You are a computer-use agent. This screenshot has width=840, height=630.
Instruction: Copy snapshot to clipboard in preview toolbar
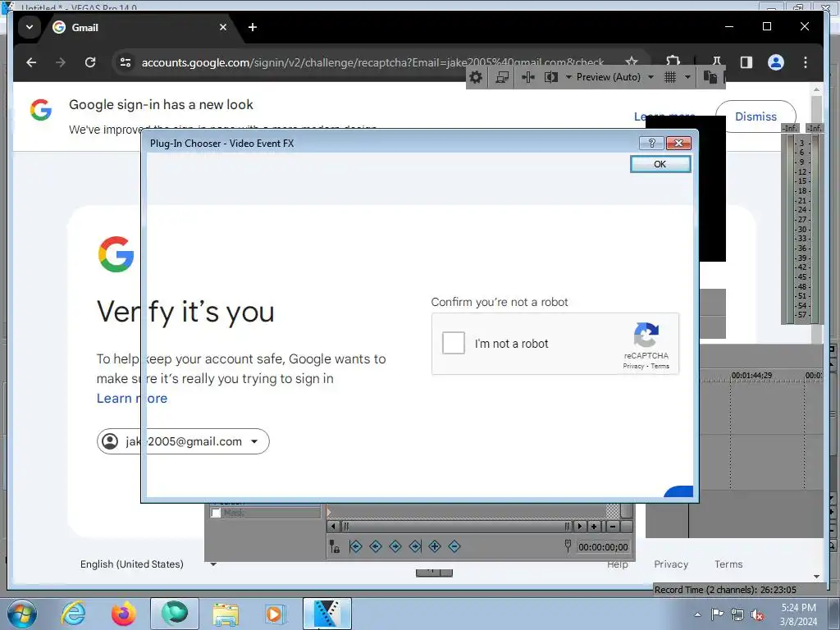coord(710,77)
